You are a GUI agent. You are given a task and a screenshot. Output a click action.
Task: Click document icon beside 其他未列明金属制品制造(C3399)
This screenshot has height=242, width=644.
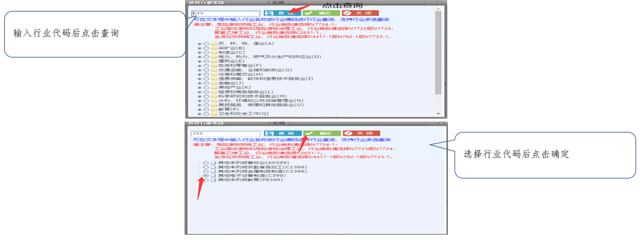(213, 171)
